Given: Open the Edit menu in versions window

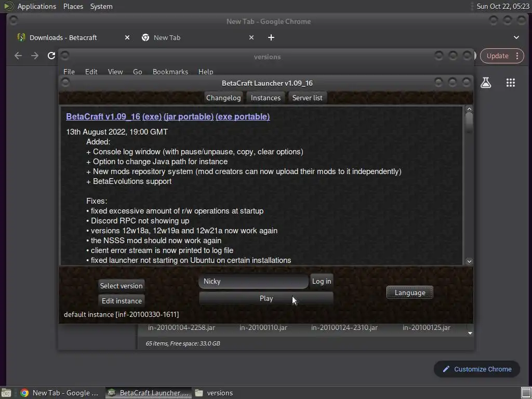Looking at the screenshot, I should (x=91, y=72).
